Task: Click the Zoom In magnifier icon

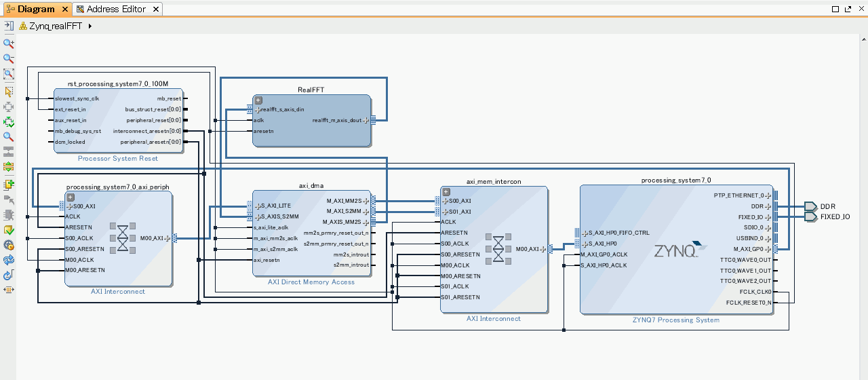Action: click(x=9, y=43)
